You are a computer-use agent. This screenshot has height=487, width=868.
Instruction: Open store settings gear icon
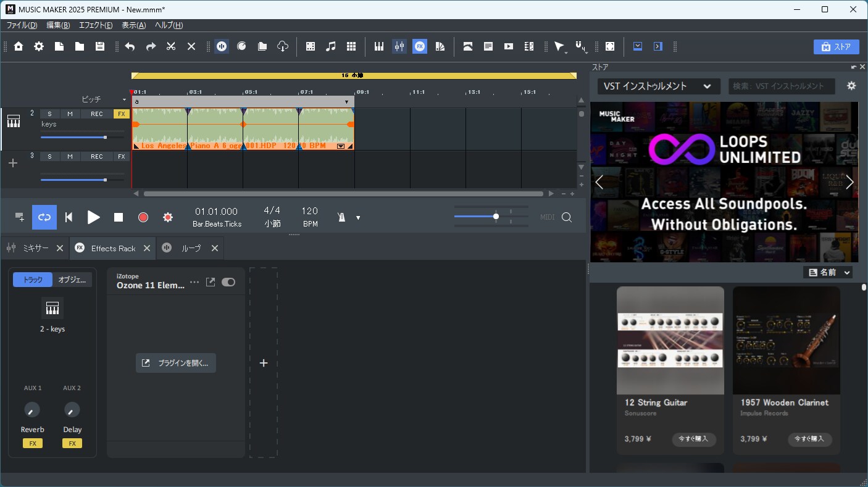[851, 86]
